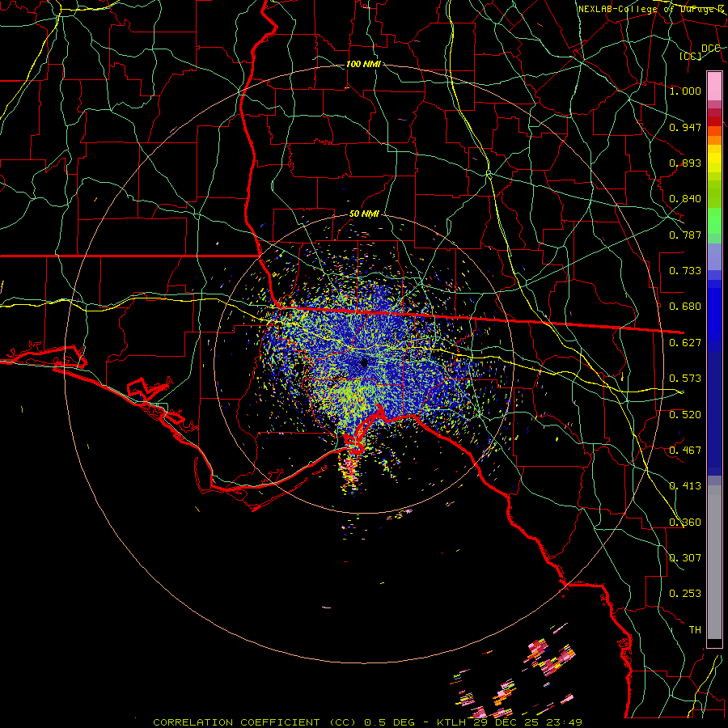Click the DCC label above the color bar
Screen dimensions: 728x728
pos(711,48)
